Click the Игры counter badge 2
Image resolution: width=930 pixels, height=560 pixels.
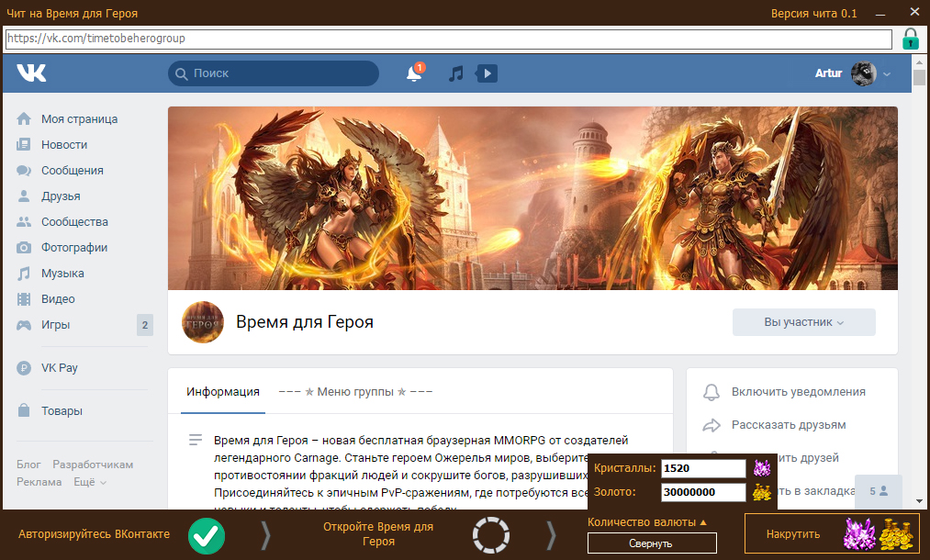pos(145,325)
